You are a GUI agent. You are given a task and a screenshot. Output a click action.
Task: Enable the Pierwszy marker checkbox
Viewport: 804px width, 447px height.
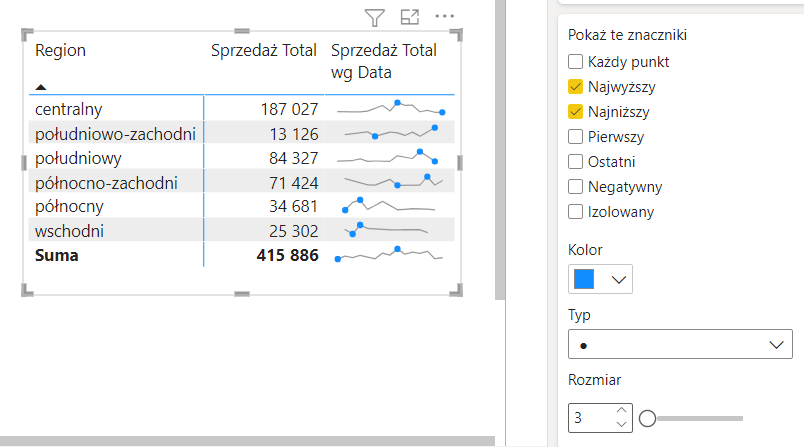point(576,137)
